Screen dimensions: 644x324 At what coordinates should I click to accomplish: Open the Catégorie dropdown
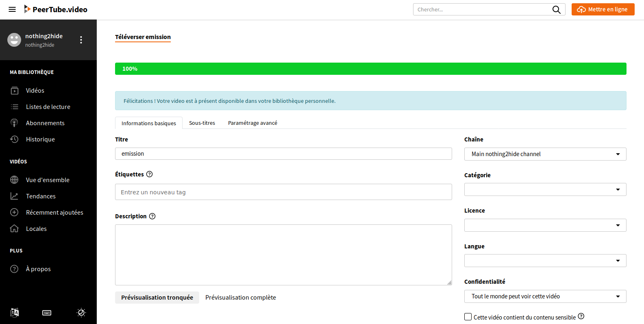(x=545, y=189)
